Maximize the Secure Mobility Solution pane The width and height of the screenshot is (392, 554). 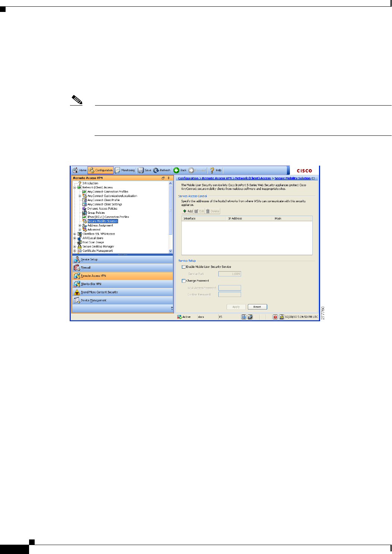click(313, 178)
